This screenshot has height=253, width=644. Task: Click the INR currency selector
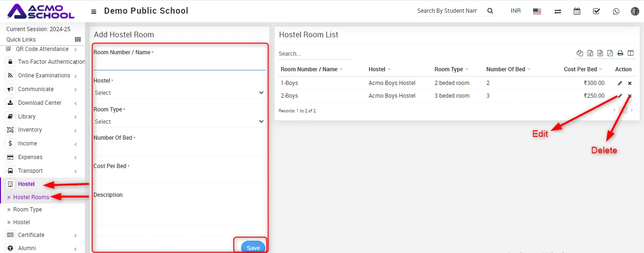(x=516, y=11)
